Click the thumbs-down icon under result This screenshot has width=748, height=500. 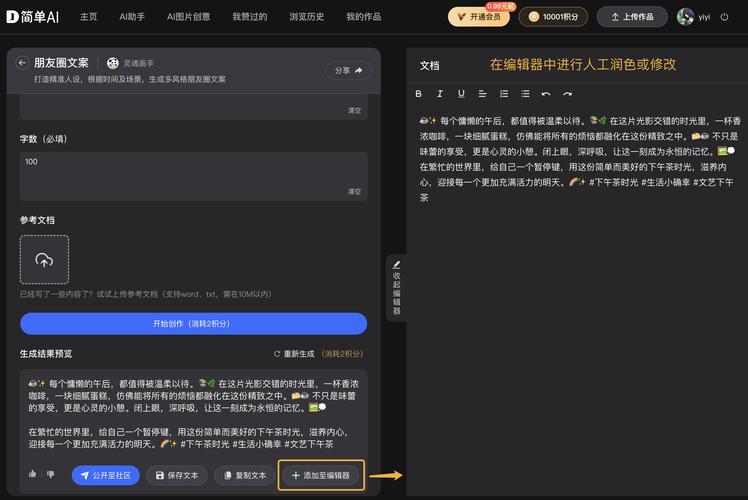pyautogui.click(x=51, y=474)
